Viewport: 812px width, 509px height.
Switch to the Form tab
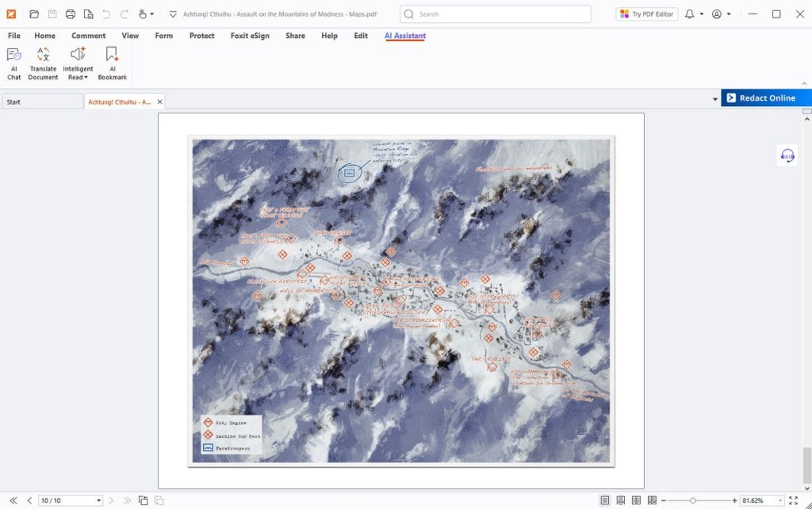pyautogui.click(x=163, y=36)
